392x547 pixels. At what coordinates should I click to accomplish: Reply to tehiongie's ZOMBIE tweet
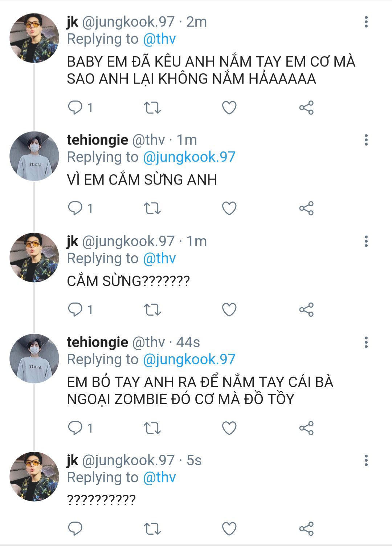click(75, 428)
